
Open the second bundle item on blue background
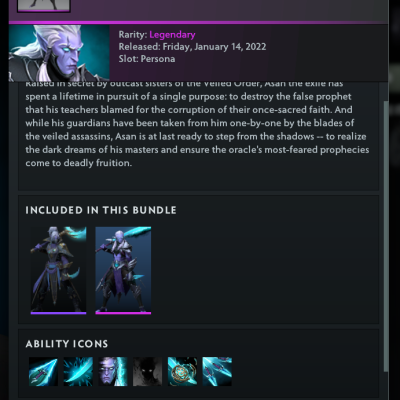(123, 269)
